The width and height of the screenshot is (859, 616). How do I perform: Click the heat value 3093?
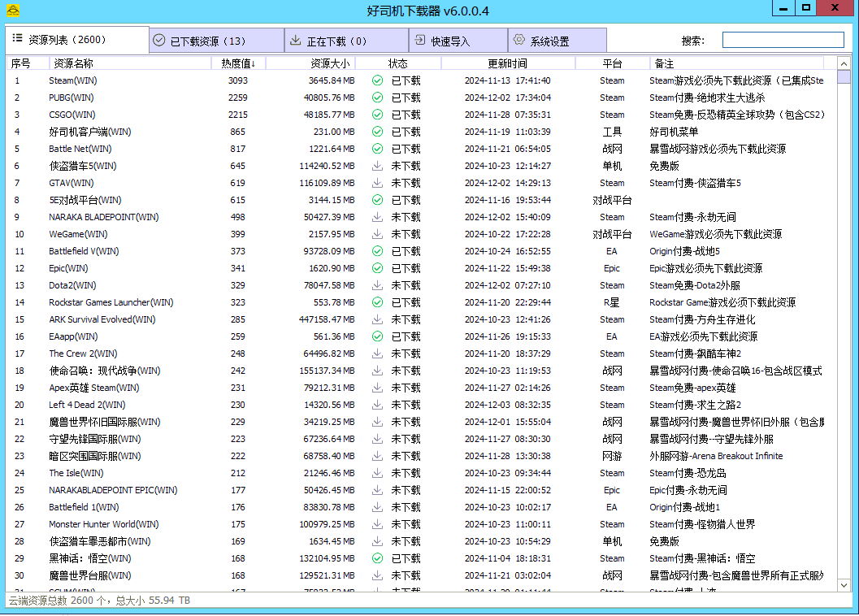(x=238, y=80)
